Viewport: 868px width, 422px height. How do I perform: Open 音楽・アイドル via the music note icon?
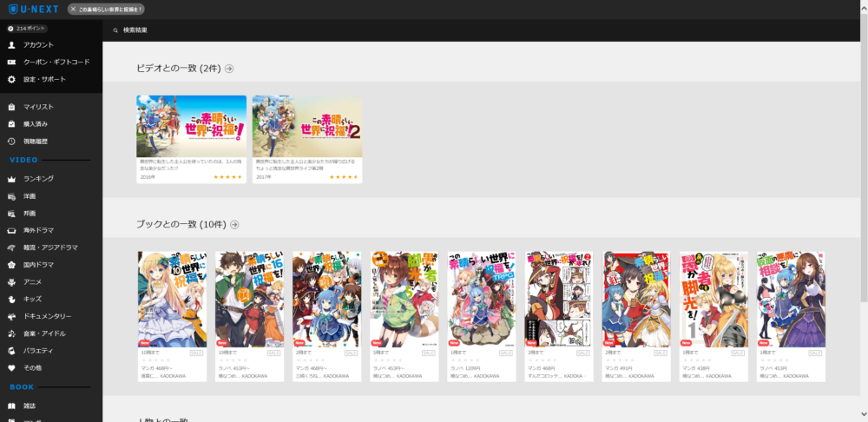[x=11, y=333]
